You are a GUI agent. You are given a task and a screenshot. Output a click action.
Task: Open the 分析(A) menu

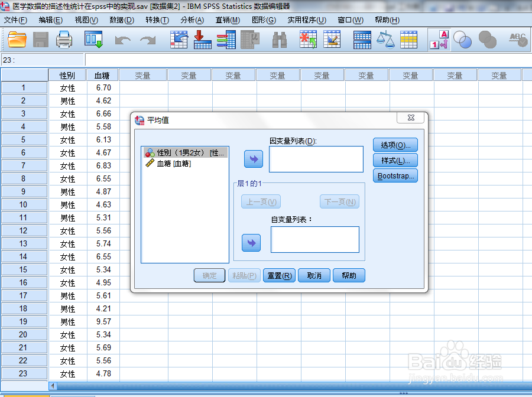pyautogui.click(x=192, y=20)
